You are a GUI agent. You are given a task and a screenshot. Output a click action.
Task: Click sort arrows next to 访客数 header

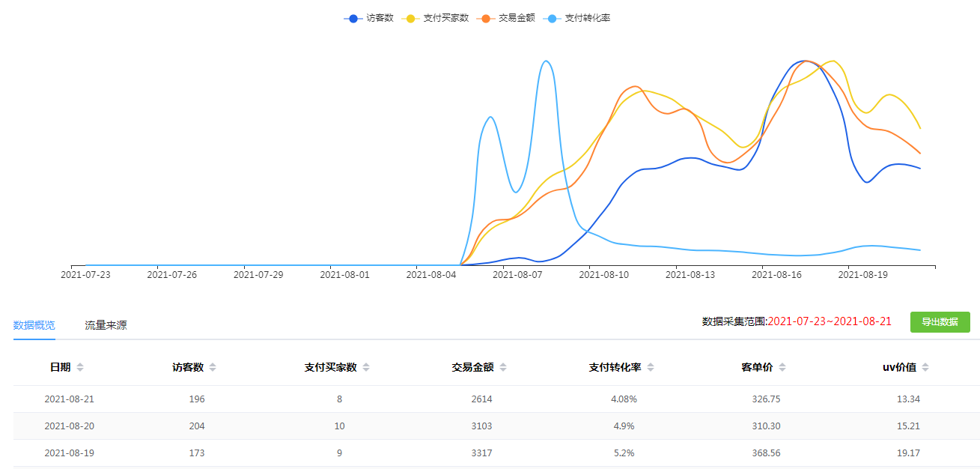[213, 367]
